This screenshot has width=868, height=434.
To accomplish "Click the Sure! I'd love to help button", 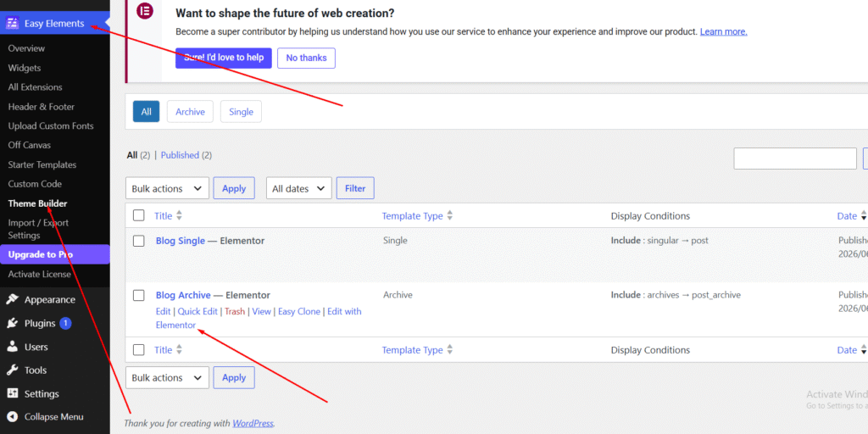I will [224, 58].
